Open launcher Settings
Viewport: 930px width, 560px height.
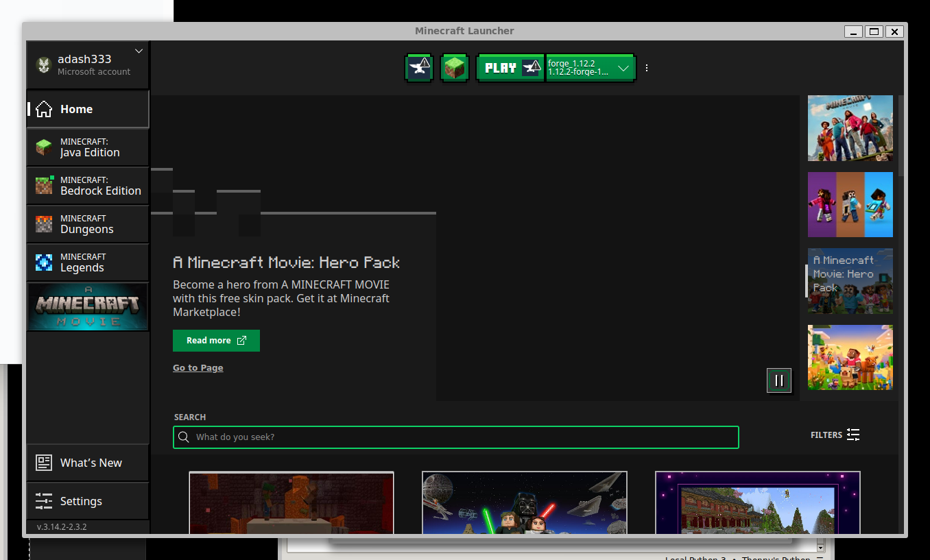(x=88, y=501)
